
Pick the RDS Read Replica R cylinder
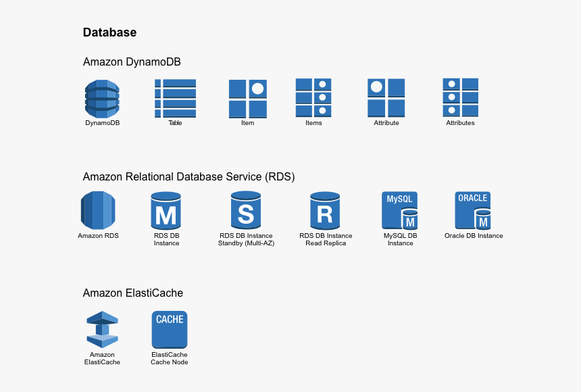325,211
